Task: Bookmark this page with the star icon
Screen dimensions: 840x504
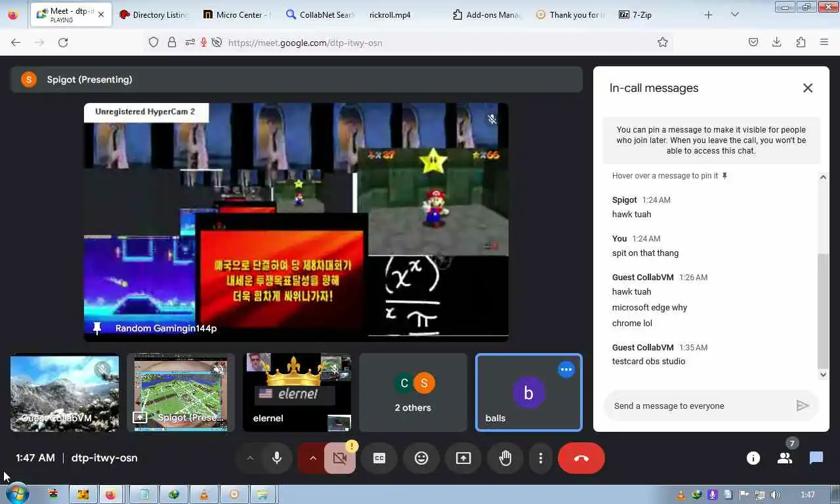Action: 663,42
